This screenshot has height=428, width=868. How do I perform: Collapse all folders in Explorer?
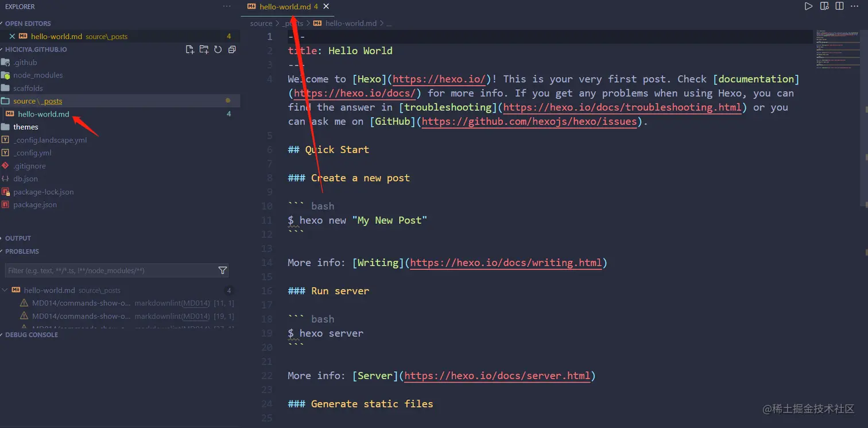click(232, 50)
